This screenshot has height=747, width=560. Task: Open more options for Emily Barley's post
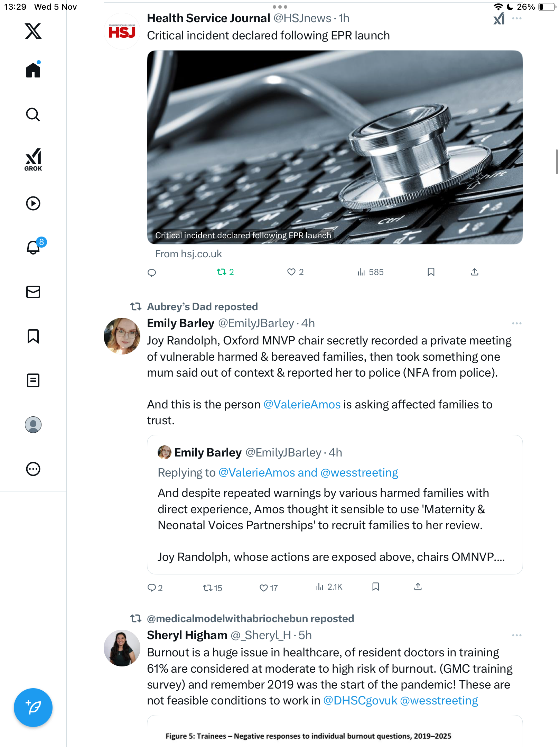point(516,323)
